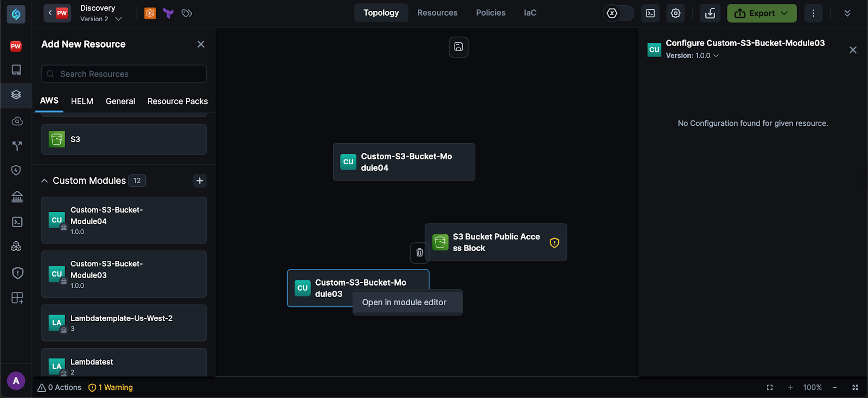Delete node with trash icon on canvas

pyautogui.click(x=419, y=252)
